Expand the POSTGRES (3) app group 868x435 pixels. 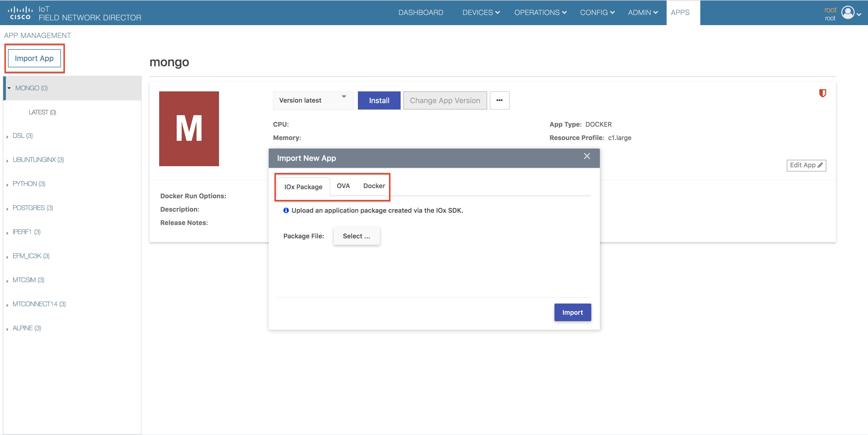pyautogui.click(x=7, y=209)
